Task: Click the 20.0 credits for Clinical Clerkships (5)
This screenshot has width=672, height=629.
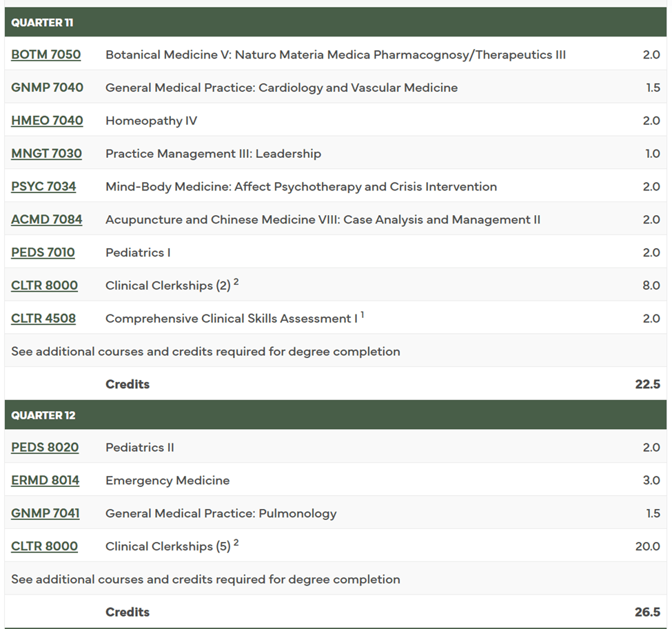Action: tap(648, 547)
